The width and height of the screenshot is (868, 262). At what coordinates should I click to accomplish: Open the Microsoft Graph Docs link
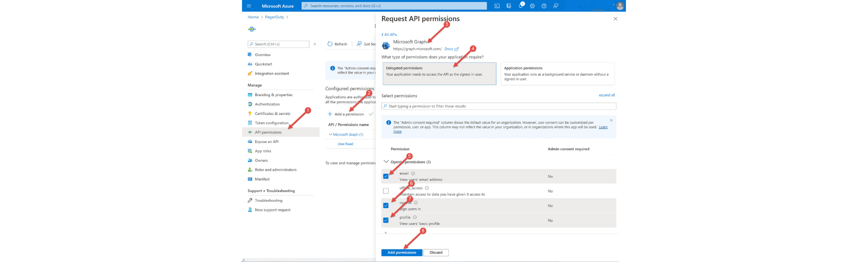pos(451,49)
